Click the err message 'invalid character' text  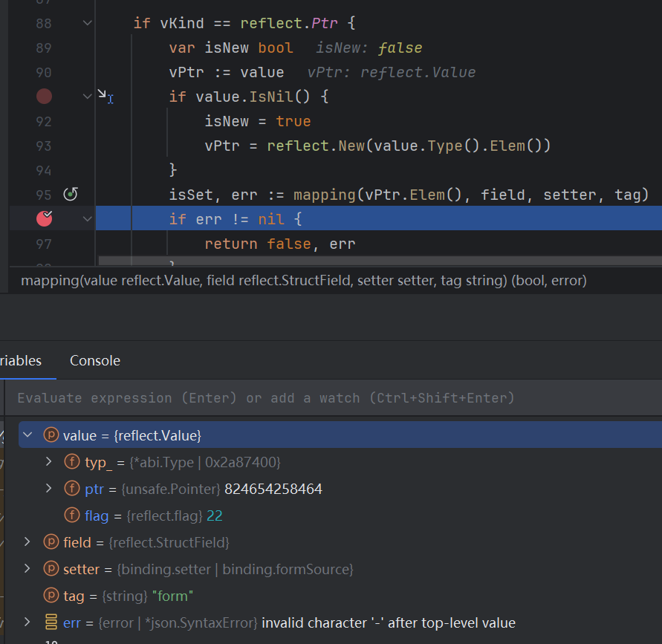click(389, 623)
